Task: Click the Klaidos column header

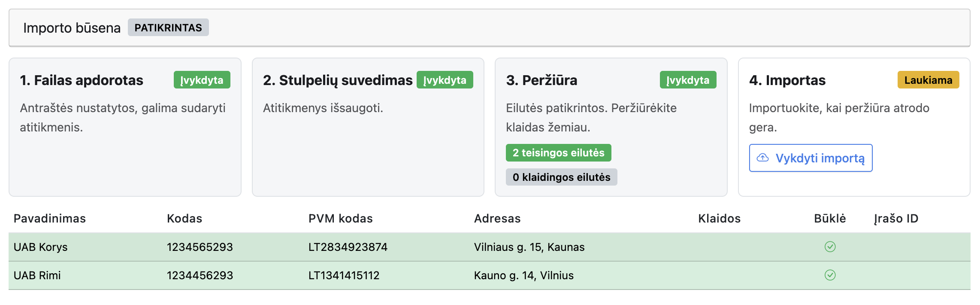Action: click(719, 219)
